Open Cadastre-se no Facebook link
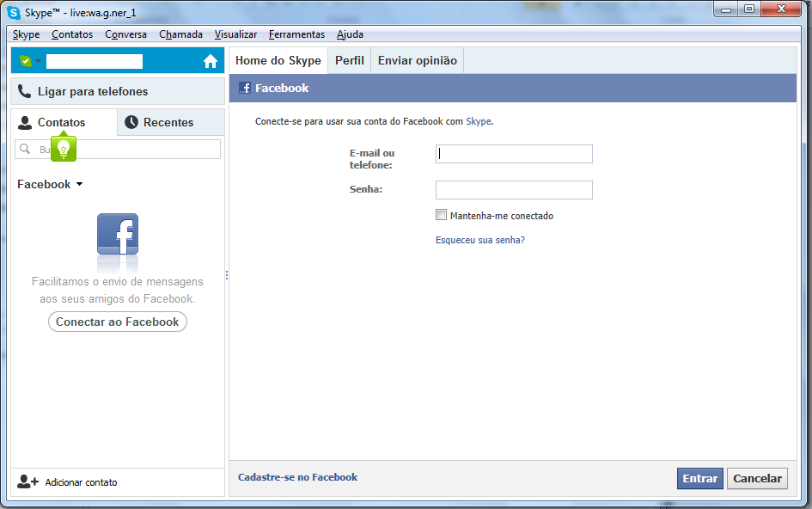This screenshot has width=812, height=509. click(x=298, y=477)
